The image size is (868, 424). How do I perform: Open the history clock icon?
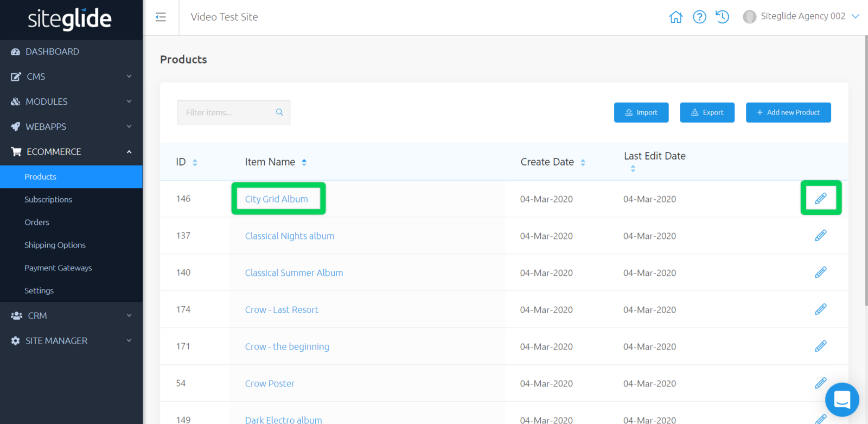point(722,17)
